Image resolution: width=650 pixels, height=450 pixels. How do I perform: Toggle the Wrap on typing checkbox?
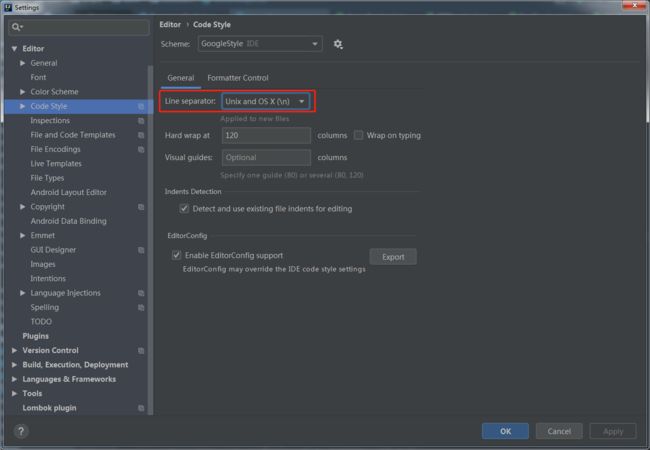(358, 135)
